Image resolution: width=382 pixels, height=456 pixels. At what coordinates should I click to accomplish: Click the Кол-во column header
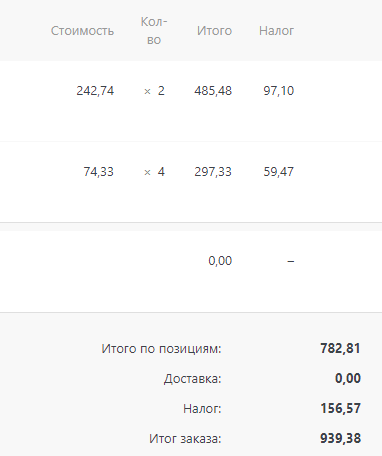point(154,31)
